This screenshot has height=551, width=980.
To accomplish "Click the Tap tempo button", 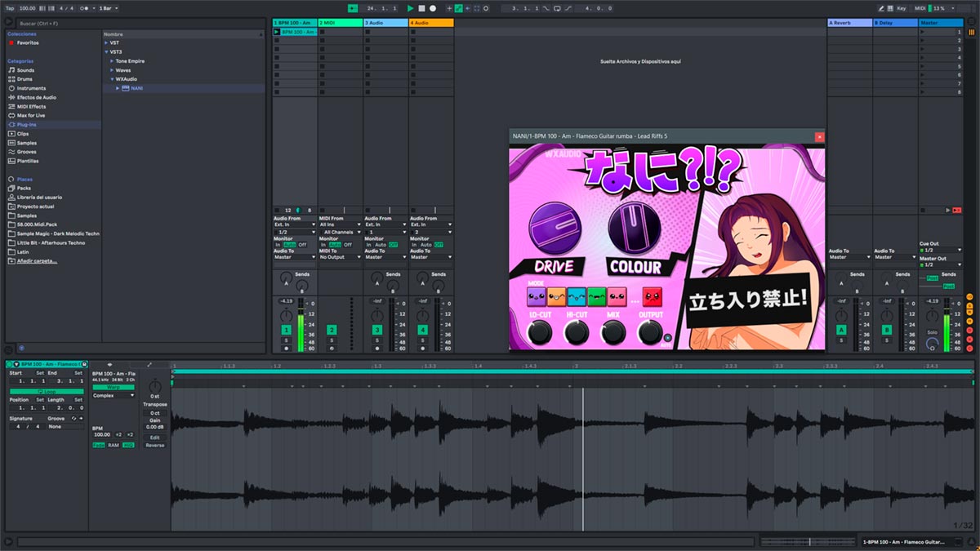I will pyautogui.click(x=9, y=8).
